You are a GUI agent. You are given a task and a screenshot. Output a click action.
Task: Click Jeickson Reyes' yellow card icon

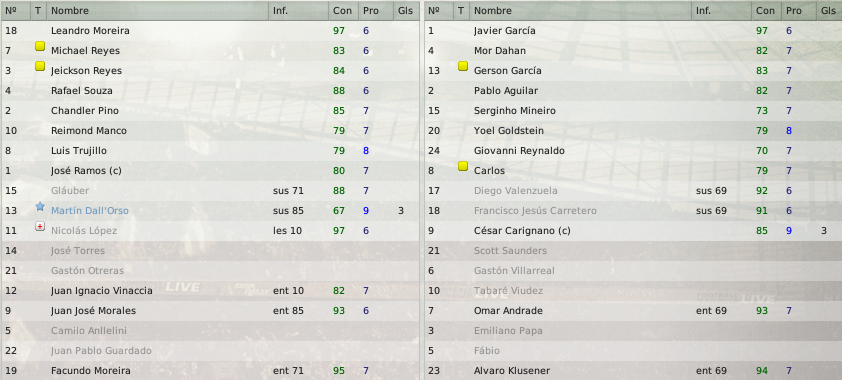coord(40,67)
